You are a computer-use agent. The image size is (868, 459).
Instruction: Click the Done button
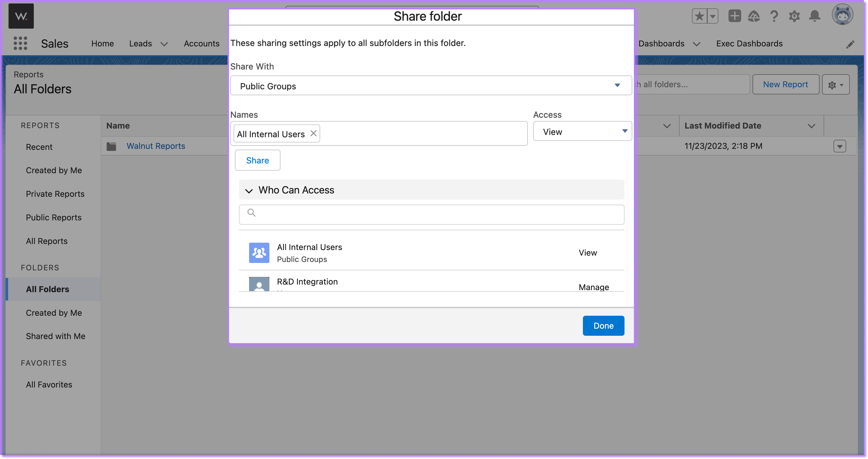[x=603, y=326]
